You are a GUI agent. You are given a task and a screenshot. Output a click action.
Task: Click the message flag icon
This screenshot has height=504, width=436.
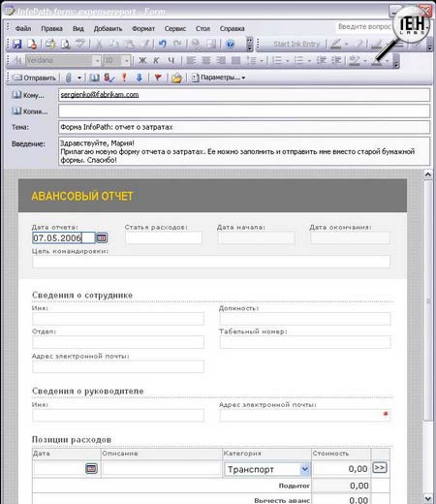pyautogui.click(x=158, y=78)
